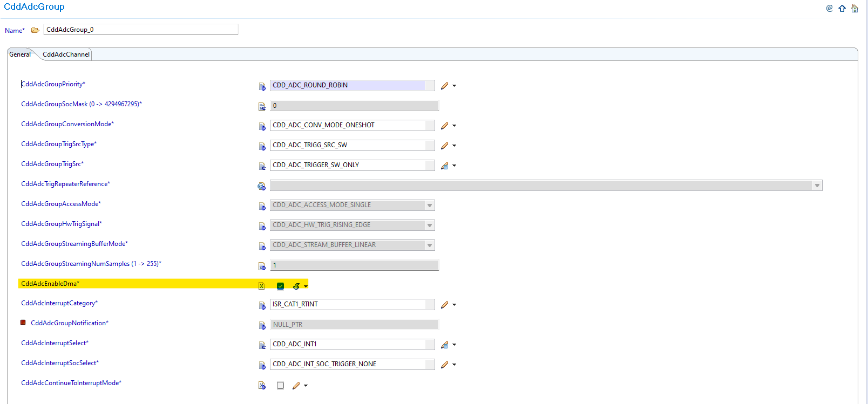Open the CDD_ADC_INT_SOC_TRIGGER_NONE combo box
The width and height of the screenshot is (868, 404).
tap(352, 364)
